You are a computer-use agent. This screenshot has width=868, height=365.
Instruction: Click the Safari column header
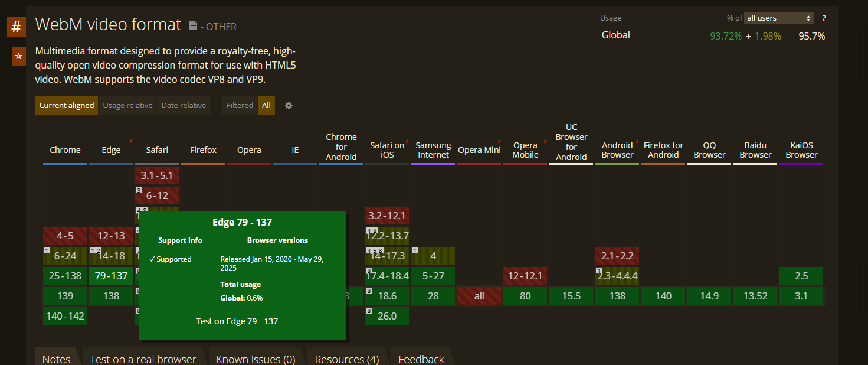pos(157,150)
